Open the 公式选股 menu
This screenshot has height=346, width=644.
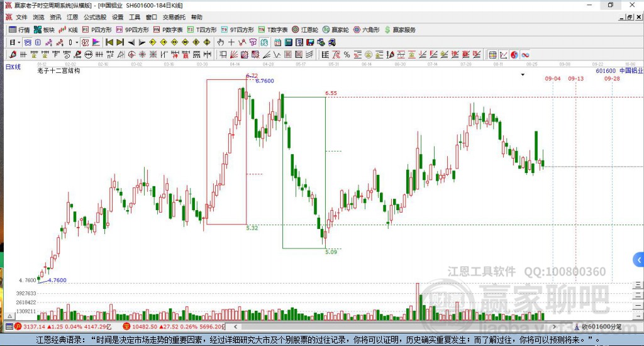click(x=95, y=17)
